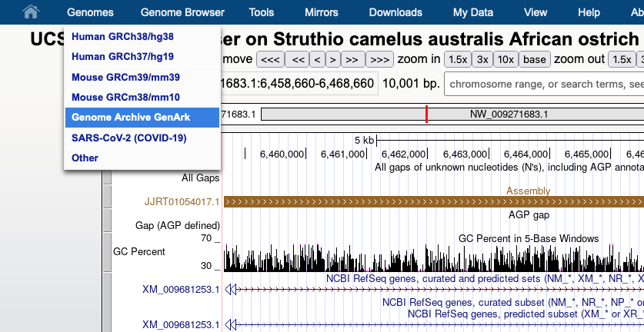Click the double-arrow icon on predicted subset gene

point(230,325)
